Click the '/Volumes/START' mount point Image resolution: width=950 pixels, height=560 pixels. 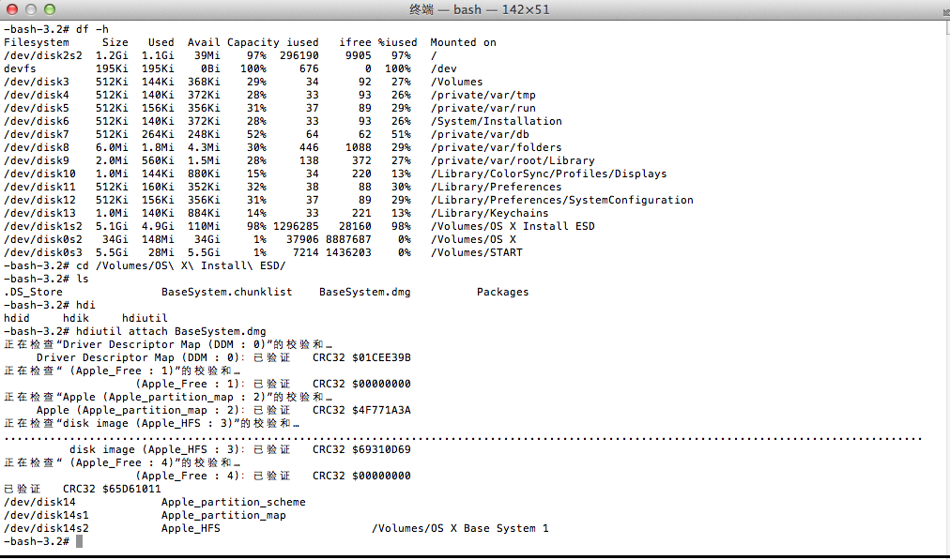[x=476, y=252]
